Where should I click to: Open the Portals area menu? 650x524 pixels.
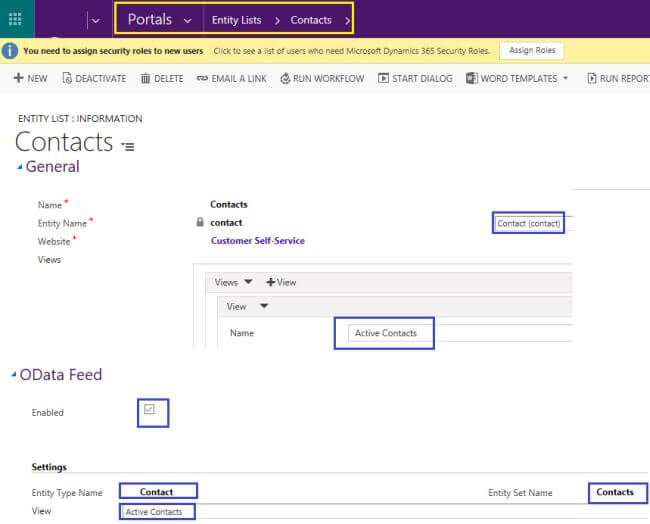[x=150, y=19]
